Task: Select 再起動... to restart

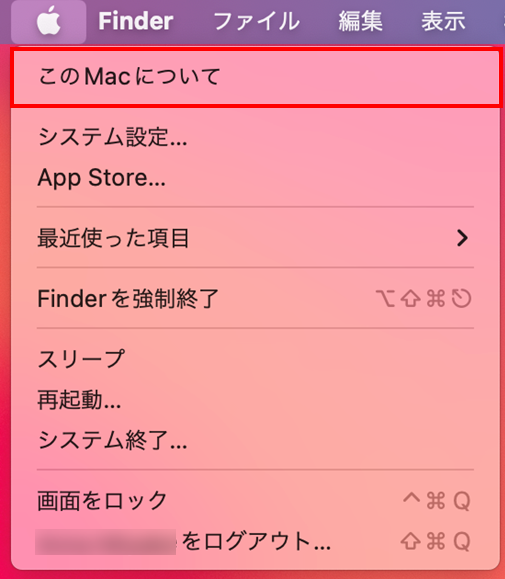Action: pos(255,400)
